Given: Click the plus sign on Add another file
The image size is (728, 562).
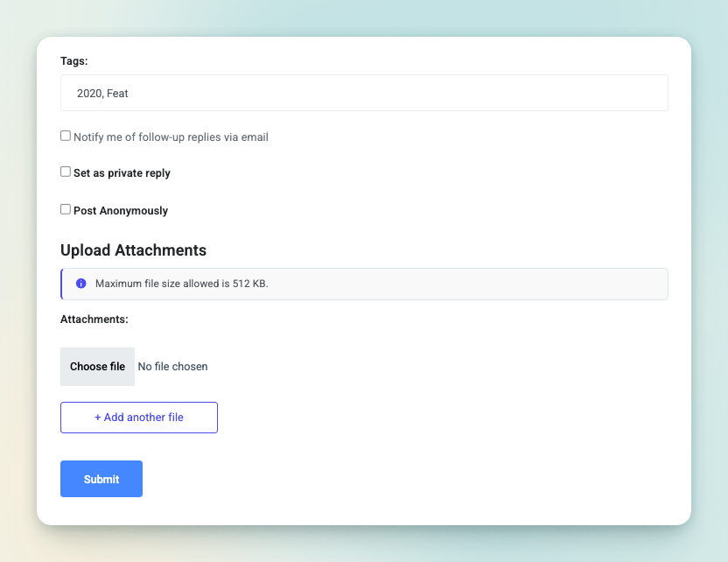Looking at the screenshot, I should (98, 418).
